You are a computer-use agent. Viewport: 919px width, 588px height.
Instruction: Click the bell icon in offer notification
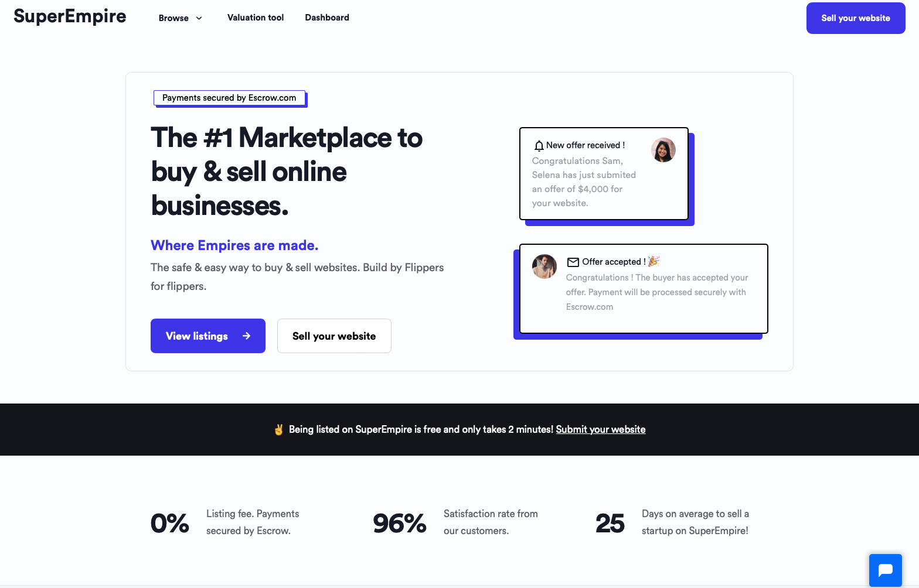[539, 146]
